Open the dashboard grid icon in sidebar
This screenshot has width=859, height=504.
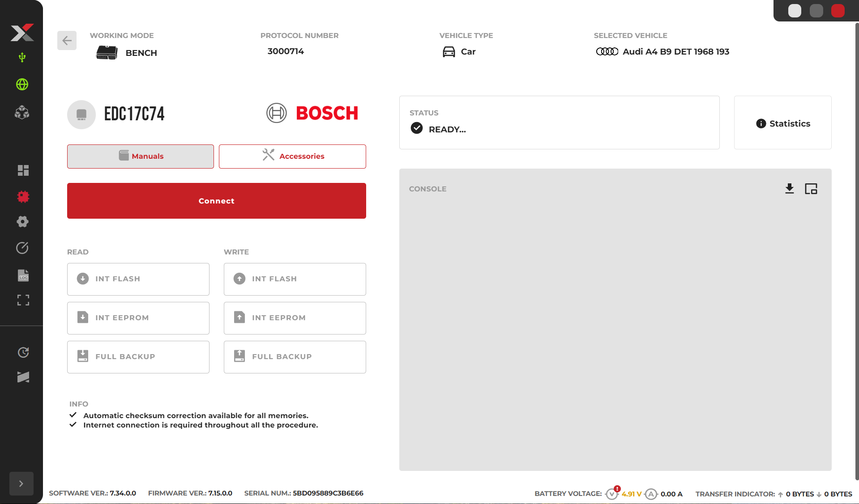pyautogui.click(x=23, y=170)
